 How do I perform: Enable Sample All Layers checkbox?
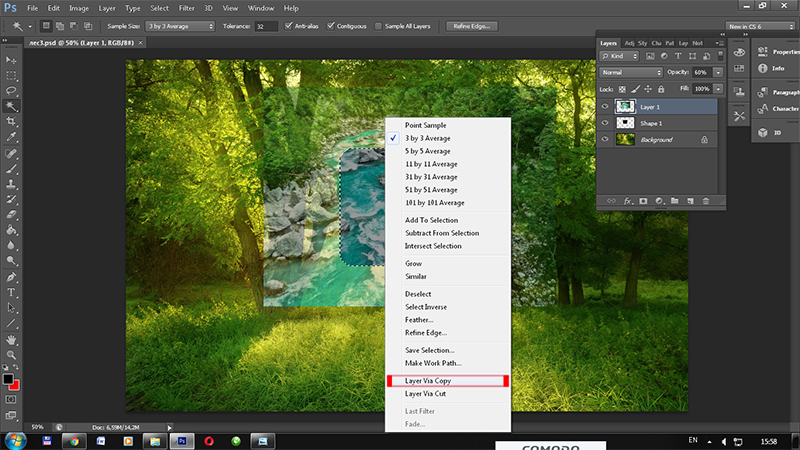[x=378, y=26]
